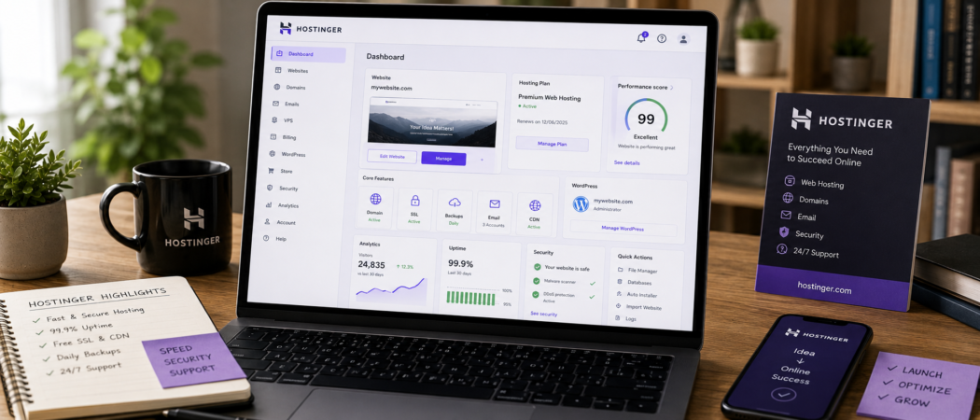Open the help question-mark icon in header

click(662, 38)
